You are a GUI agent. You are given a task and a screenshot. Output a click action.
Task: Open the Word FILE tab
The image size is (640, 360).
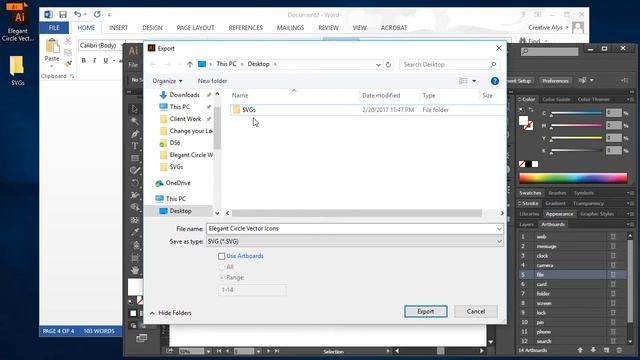[x=54, y=28]
